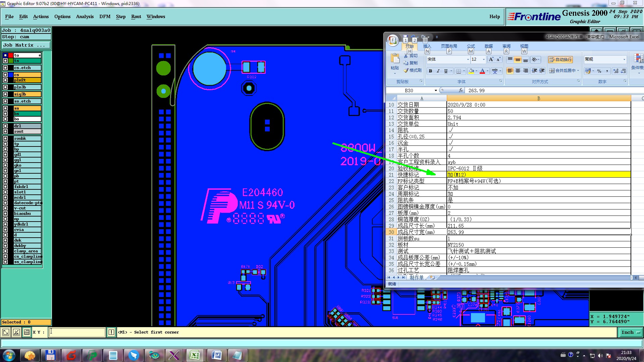Click the Italic formatting icon
Viewport: 644px width, 362px height.
pos(438,71)
